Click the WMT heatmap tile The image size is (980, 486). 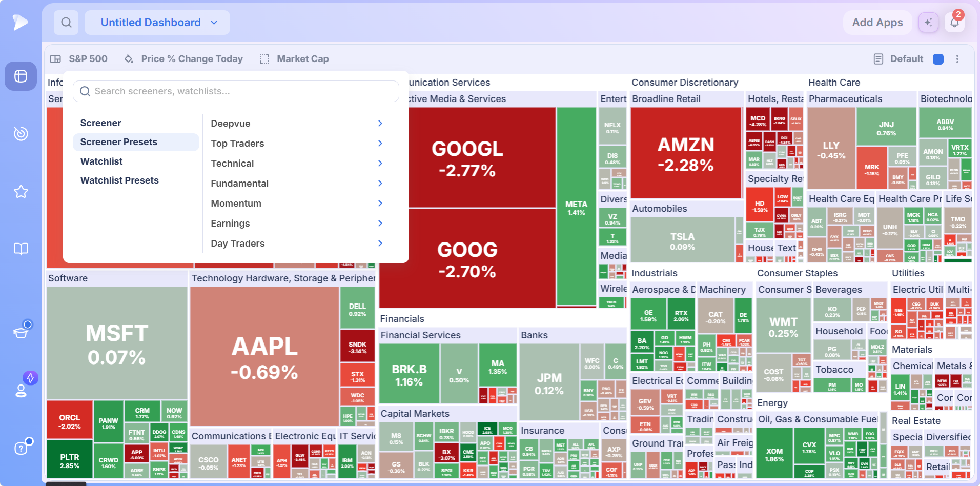click(x=783, y=326)
